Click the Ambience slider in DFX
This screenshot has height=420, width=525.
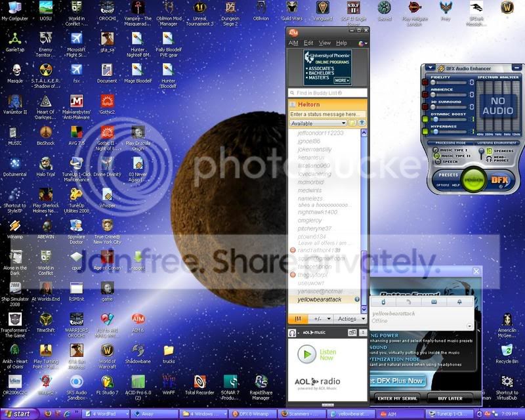tap(449, 94)
